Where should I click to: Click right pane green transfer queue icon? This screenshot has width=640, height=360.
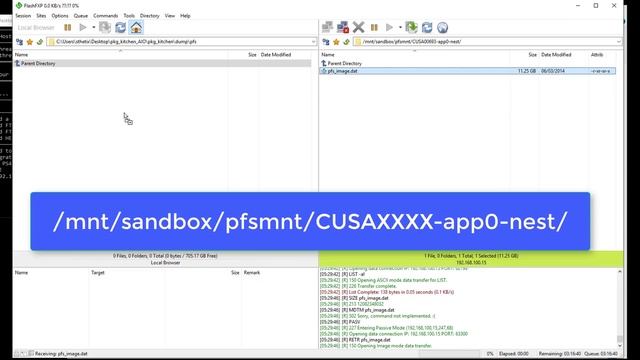(411, 27)
